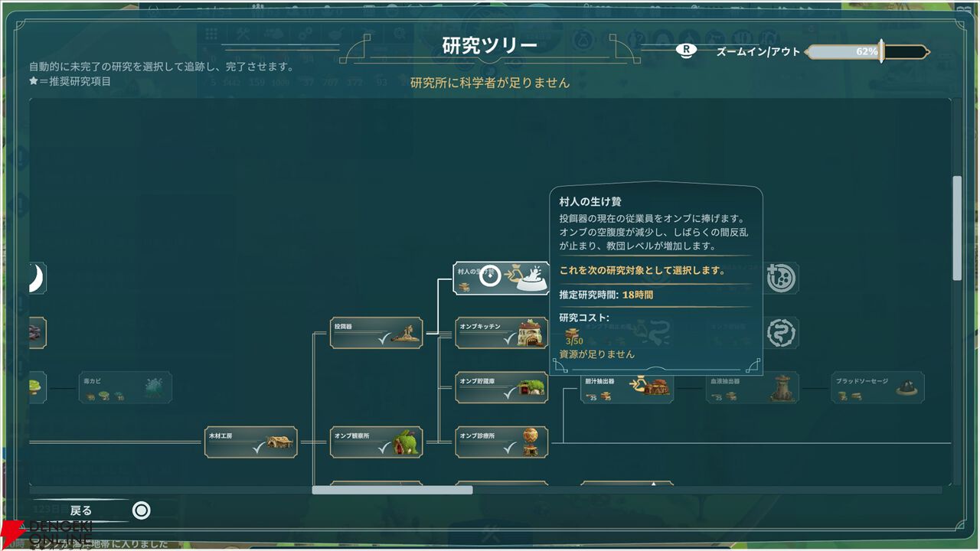Select the 血液抽出器 research node
980x551 pixels.
[x=753, y=388]
